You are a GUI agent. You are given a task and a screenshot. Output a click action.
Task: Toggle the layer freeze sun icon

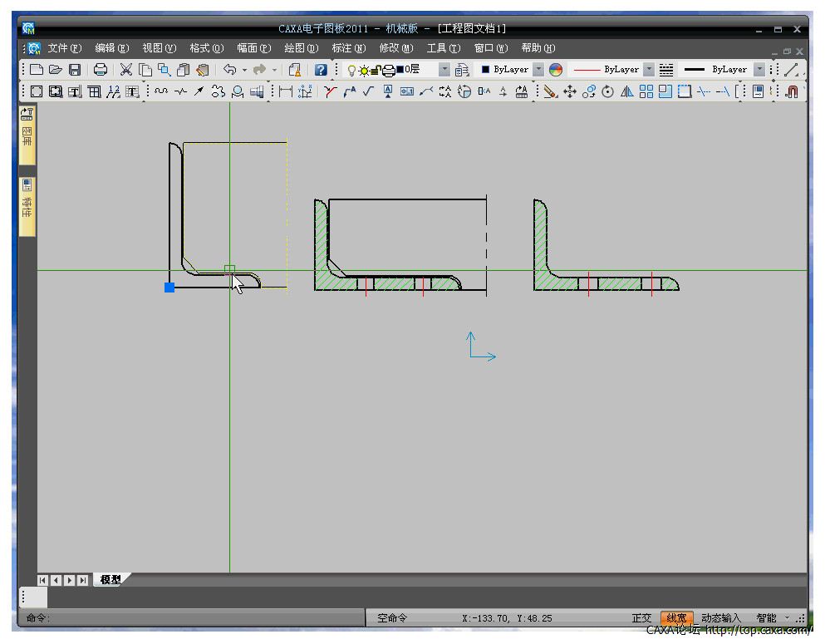[x=364, y=70]
